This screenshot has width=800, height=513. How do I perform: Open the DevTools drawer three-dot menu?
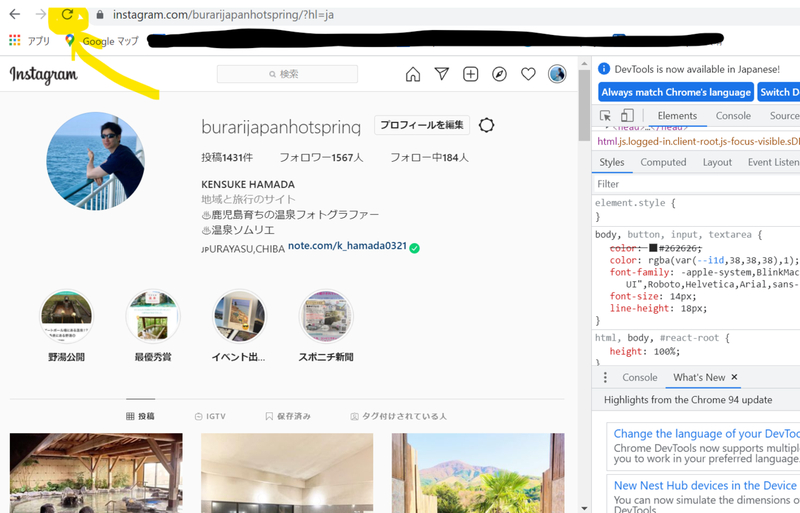point(606,377)
